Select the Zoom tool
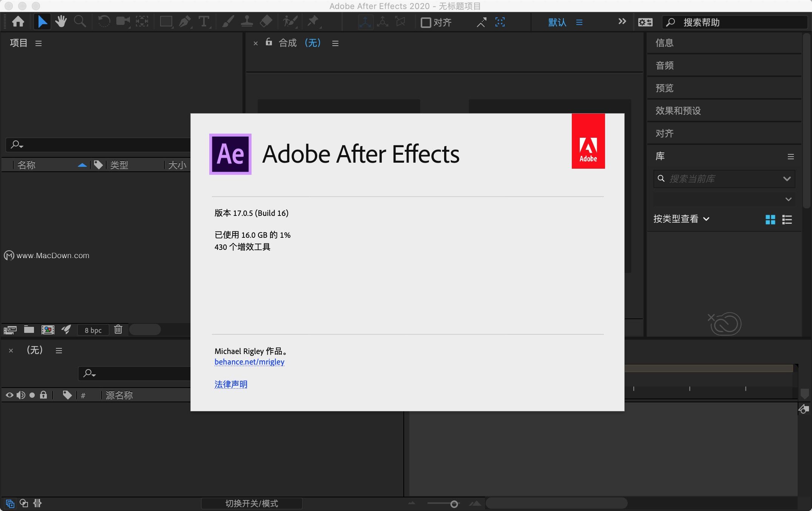 pos(80,22)
